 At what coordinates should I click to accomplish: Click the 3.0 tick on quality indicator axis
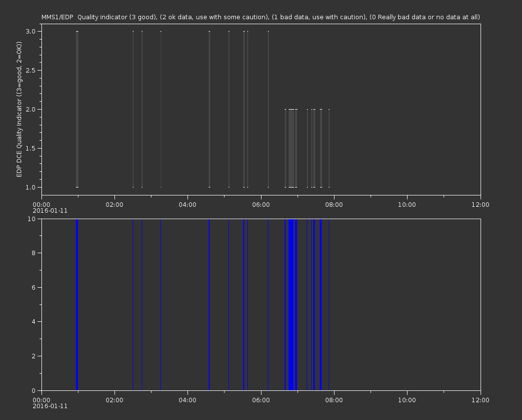(31, 31)
